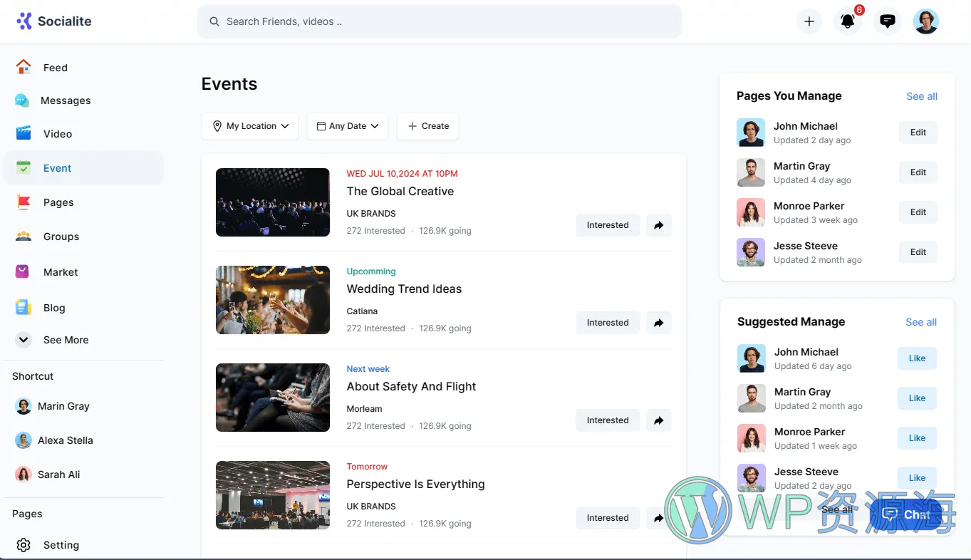The height and width of the screenshot is (560, 971).
Task: Like the suggested John Michael page
Action: (917, 358)
